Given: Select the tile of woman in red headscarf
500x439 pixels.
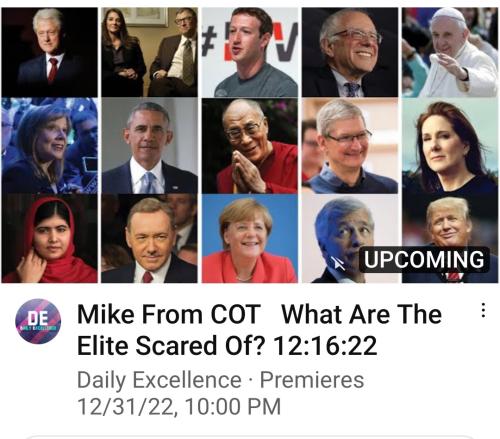Looking at the screenshot, I should click(x=50, y=238).
